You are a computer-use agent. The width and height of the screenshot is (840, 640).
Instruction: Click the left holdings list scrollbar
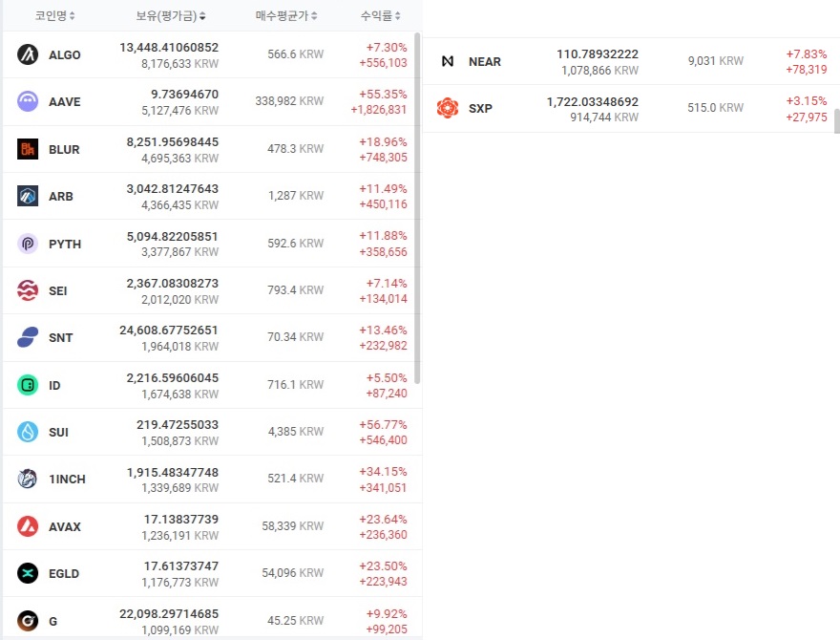pyautogui.click(x=417, y=208)
